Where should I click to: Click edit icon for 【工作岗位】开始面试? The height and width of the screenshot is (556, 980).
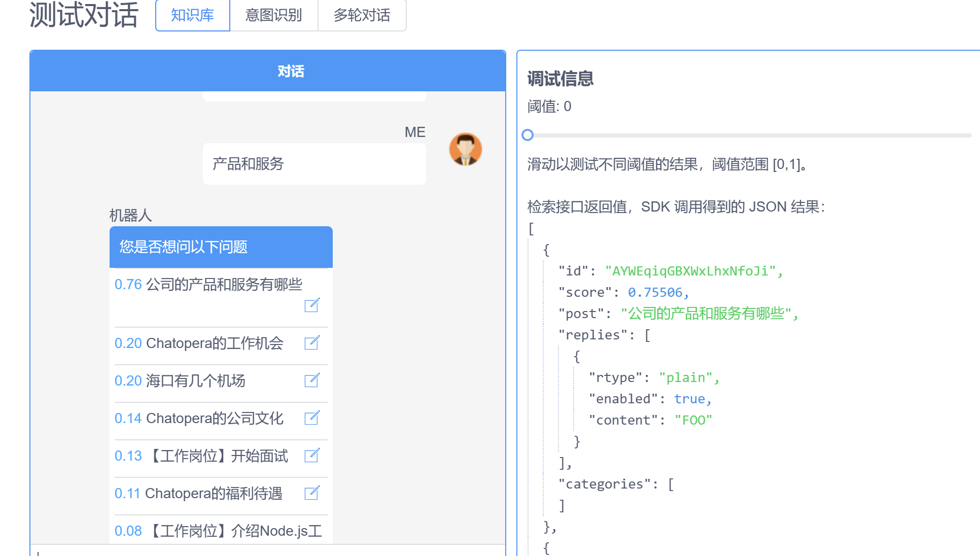pyautogui.click(x=312, y=455)
